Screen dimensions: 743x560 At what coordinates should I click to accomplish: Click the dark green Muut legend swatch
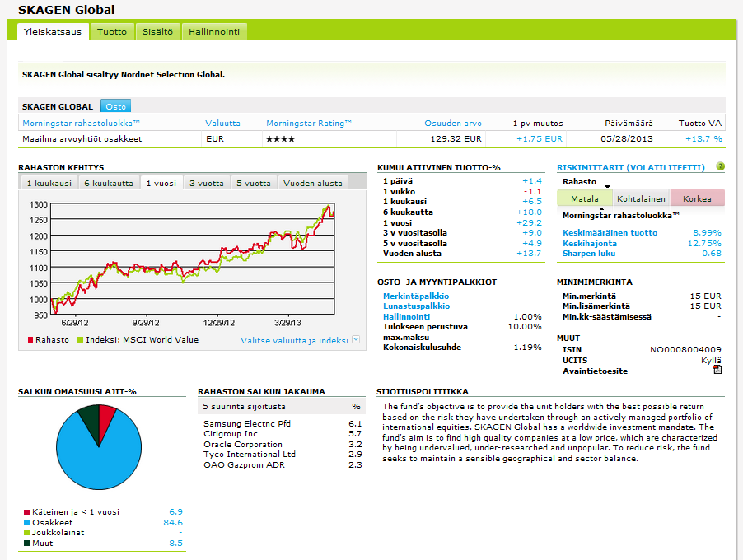[26, 544]
